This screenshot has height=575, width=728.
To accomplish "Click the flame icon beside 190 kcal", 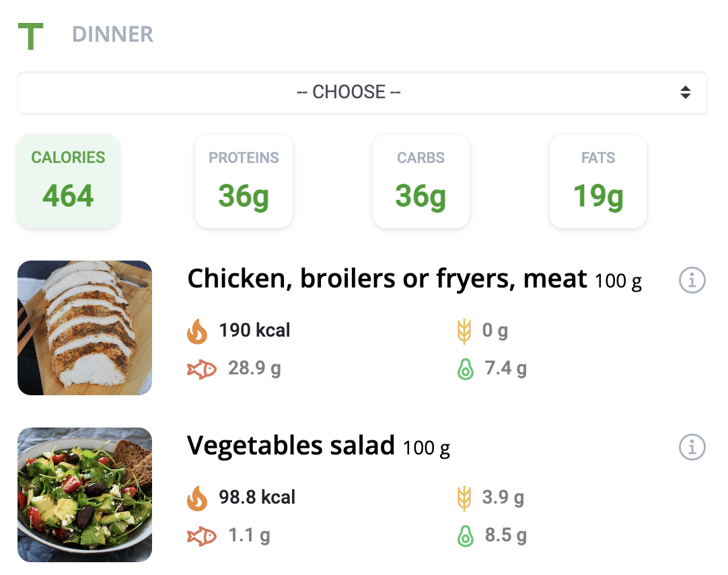I will click(x=197, y=331).
